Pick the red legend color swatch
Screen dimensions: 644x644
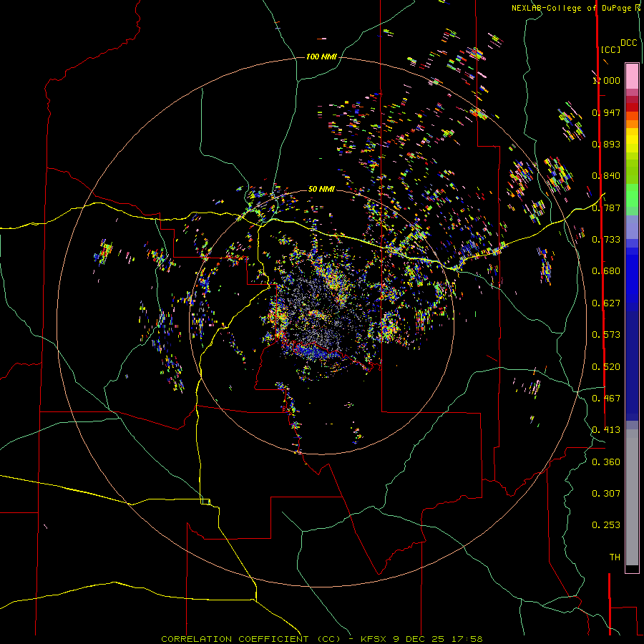[x=632, y=107]
